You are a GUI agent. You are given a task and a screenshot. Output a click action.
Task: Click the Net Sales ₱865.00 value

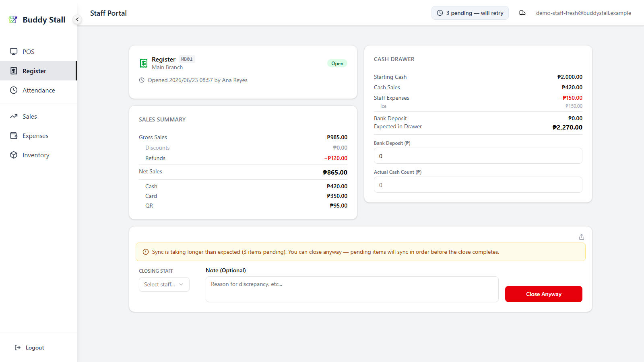point(335,172)
